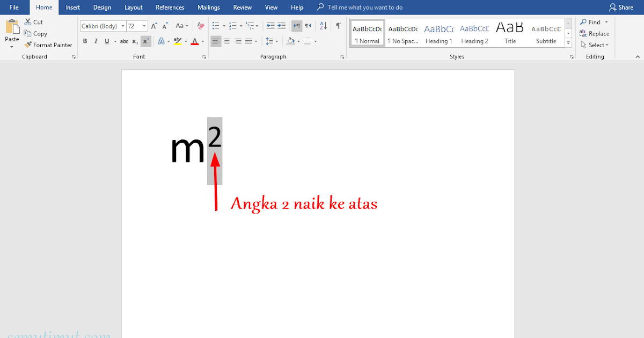
Task: Toggle Subscript formatting
Action: [135, 41]
